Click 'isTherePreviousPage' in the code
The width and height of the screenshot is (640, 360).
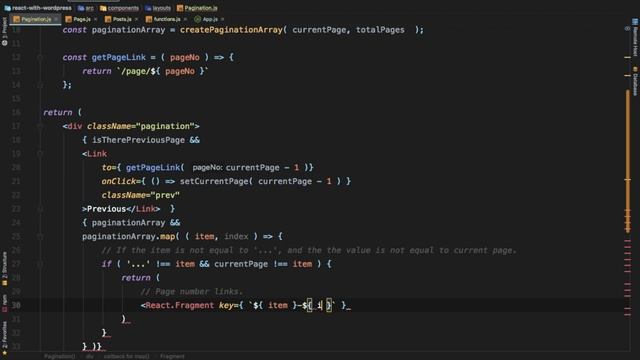(x=138, y=140)
